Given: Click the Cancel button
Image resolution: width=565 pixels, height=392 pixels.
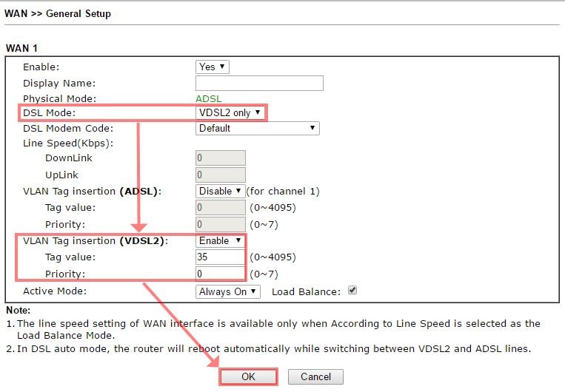Looking at the screenshot, I should [315, 376].
